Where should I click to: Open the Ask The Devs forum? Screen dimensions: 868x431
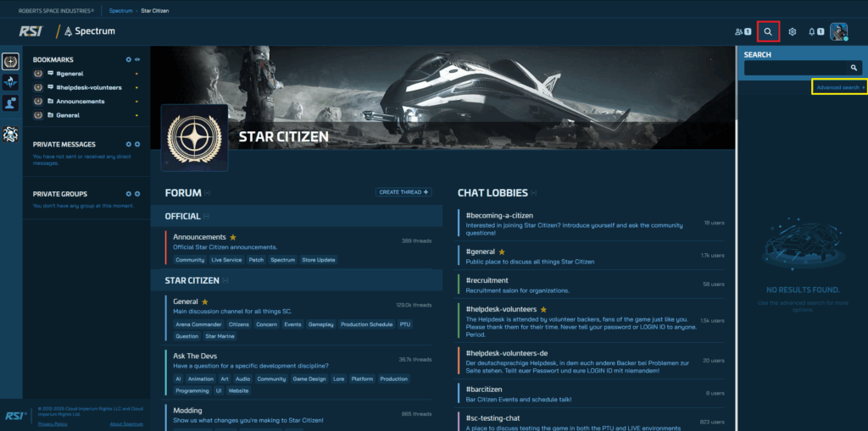[x=195, y=356]
